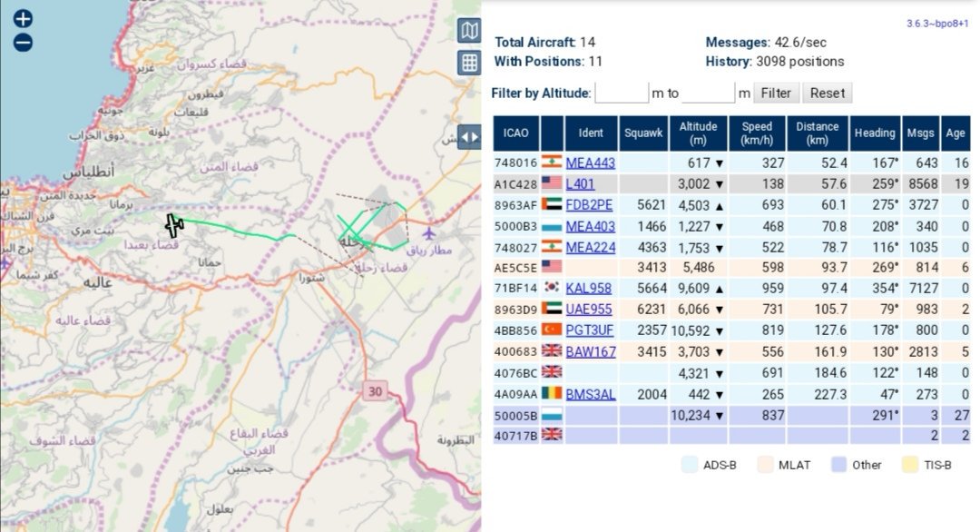This screenshot has width=980, height=532.
Task: Click the Lebanon flag in MEA443 row
Action: [552, 162]
